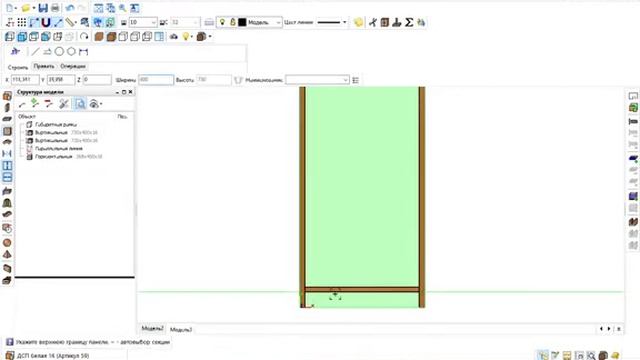Open dropdown arrow next to brown material cube
This screenshot has width=640, height=360.
(210, 37)
